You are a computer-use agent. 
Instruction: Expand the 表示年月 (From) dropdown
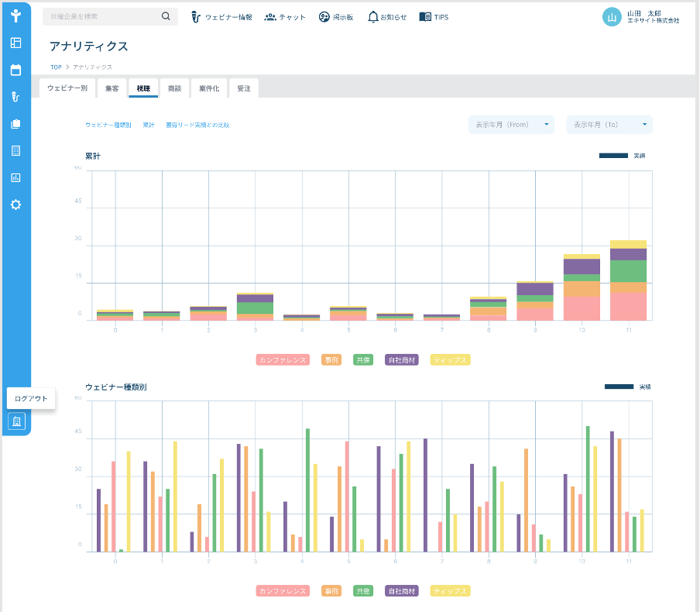(512, 125)
